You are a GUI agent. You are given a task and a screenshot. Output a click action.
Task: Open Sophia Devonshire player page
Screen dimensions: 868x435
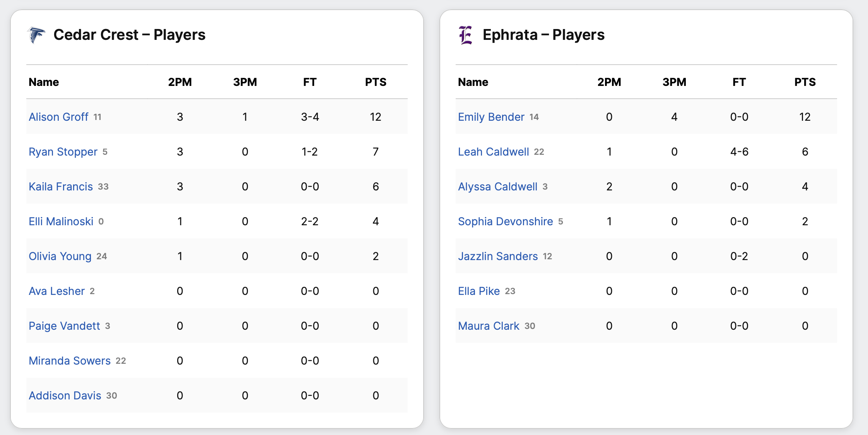pos(505,221)
